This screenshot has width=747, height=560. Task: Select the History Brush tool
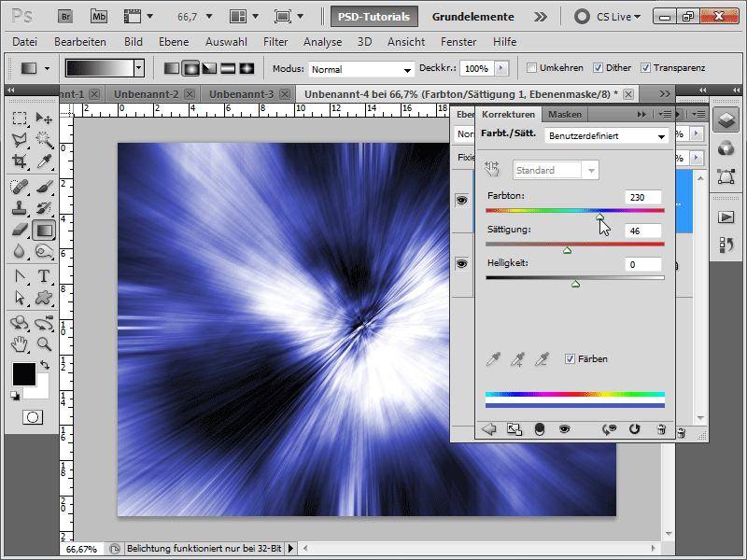coord(44,208)
